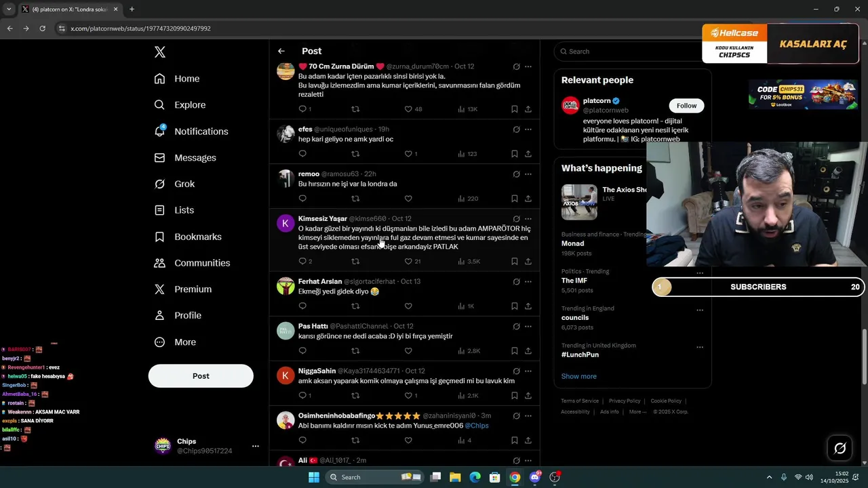Open Lists in sidebar
The width and height of the screenshot is (868, 488).
(x=174, y=210)
